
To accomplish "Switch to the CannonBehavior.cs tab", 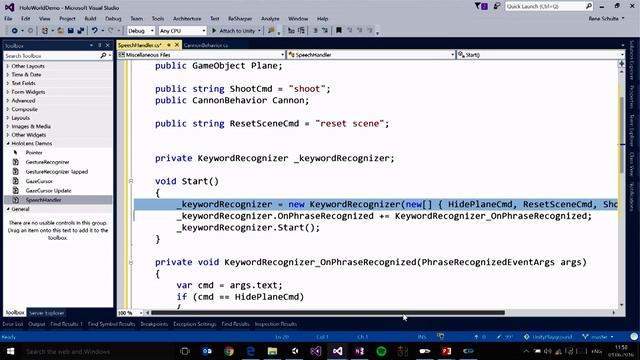I will pyautogui.click(x=206, y=45).
